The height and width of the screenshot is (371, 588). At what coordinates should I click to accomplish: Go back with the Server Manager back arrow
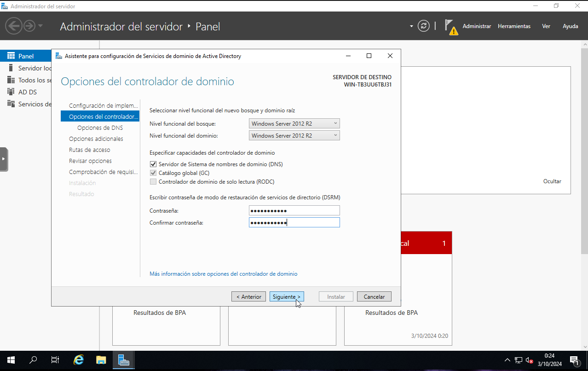point(14,26)
